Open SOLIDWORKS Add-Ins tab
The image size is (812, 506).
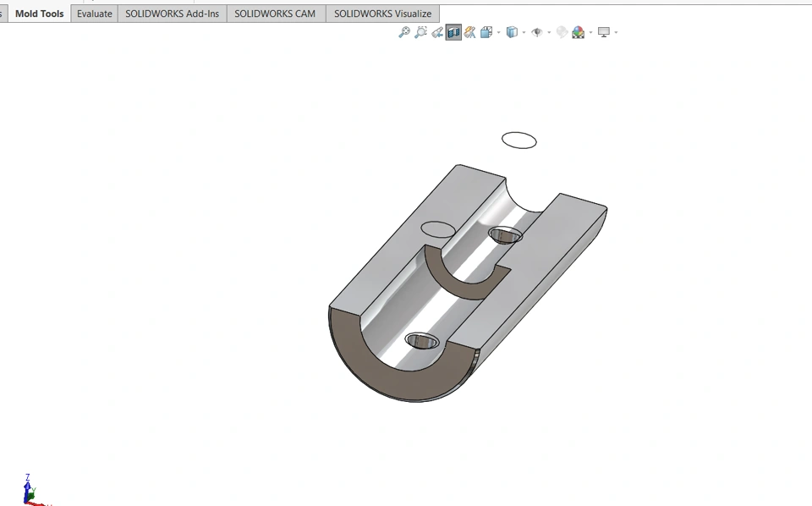click(172, 14)
